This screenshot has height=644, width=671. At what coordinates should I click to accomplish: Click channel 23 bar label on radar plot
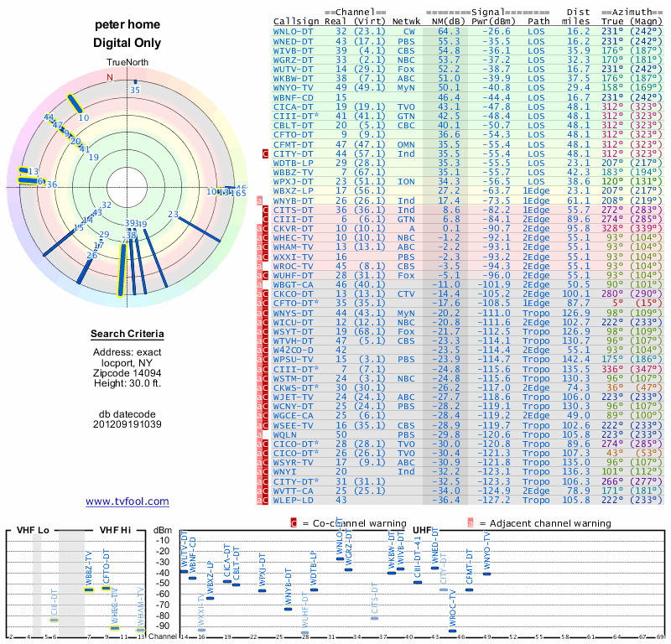point(173,215)
